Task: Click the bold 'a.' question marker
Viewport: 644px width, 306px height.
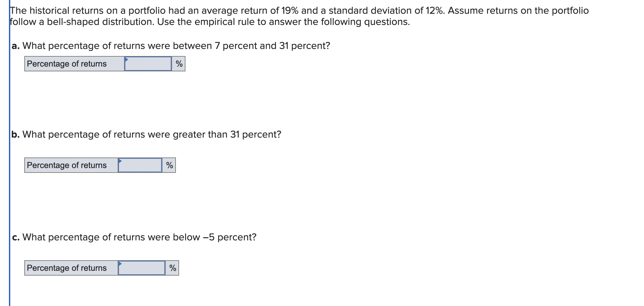Action: point(15,46)
